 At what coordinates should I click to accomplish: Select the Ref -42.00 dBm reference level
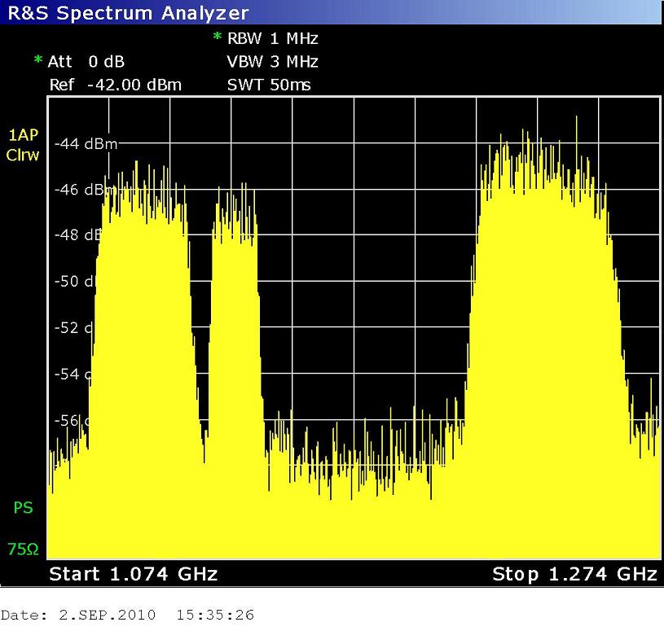[x=115, y=85]
